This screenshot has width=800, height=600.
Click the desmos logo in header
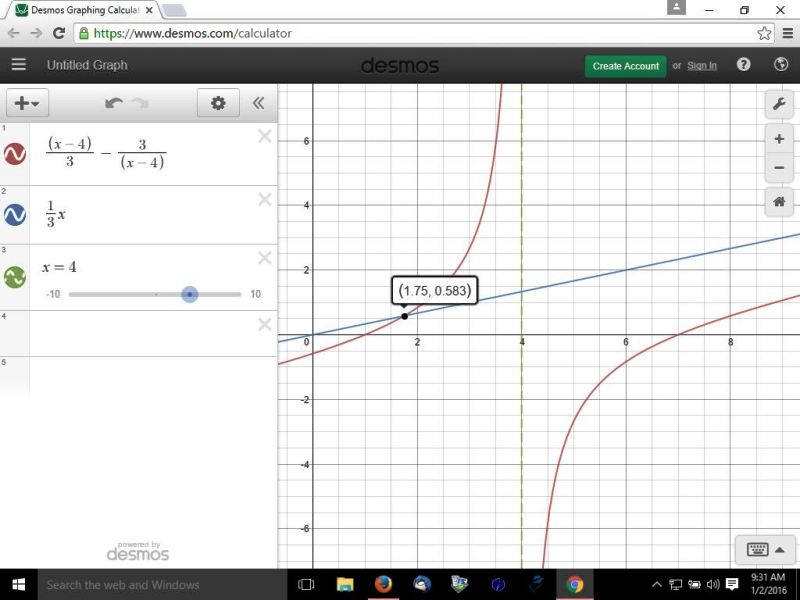[x=400, y=65]
